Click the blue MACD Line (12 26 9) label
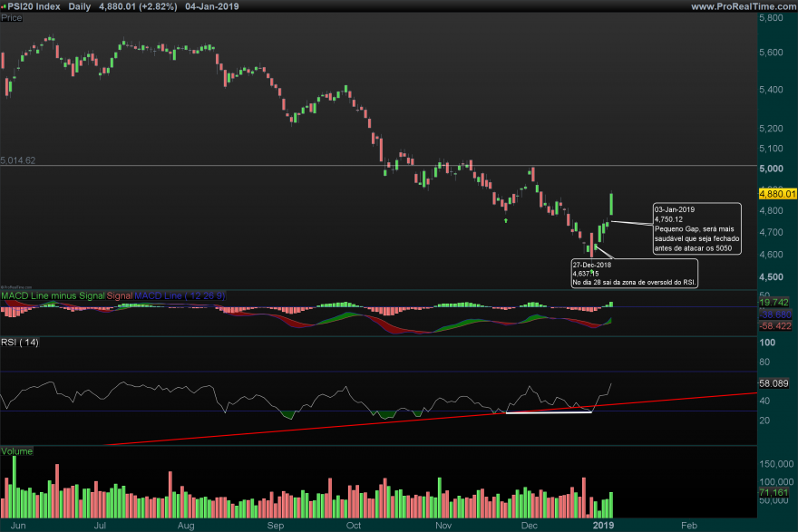The image size is (798, 532). [x=180, y=295]
